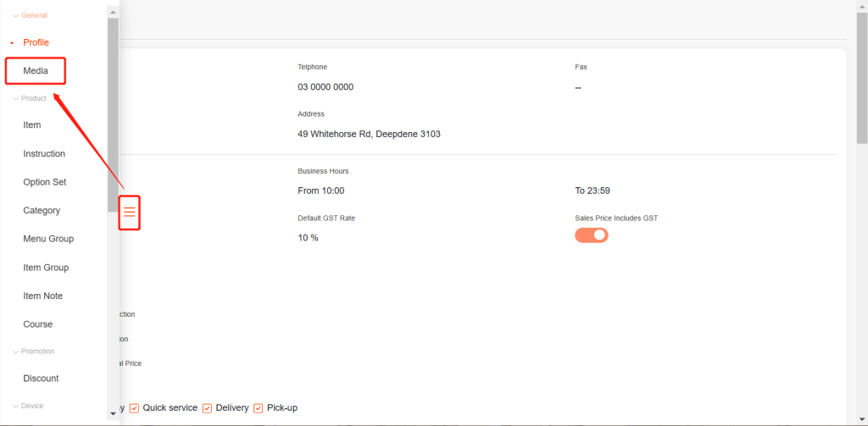This screenshot has height=426, width=868.
Task: Uncheck the Quick service checkbox
Action: (x=134, y=408)
